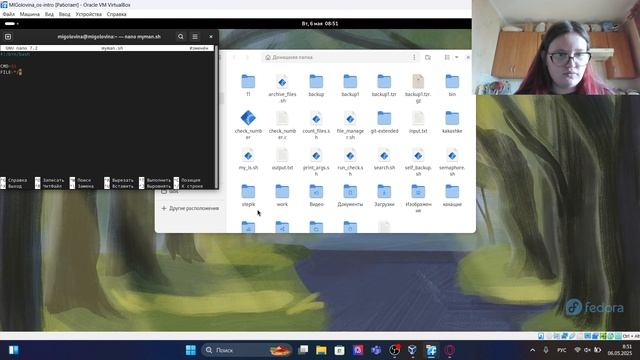Open the Машина menu in VirtualBox
The width and height of the screenshot is (640, 360).
coord(30,14)
